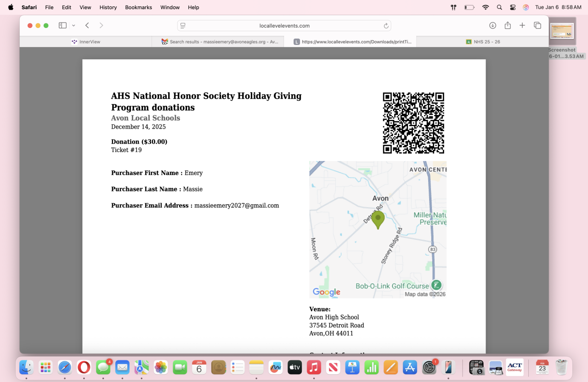Open the Apple TV app
Screen dimensions: 588x382
click(294, 367)
